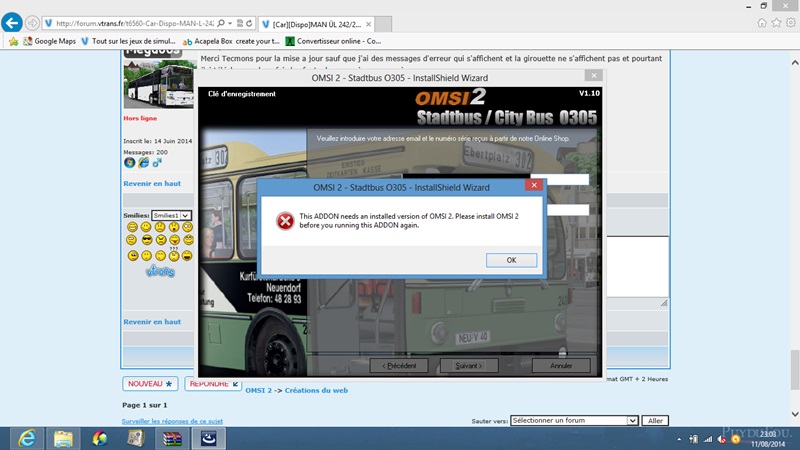This screenshot has height=450, width=800.
Task: Go back with the browser Back arrow
Action: pos(12,23)
